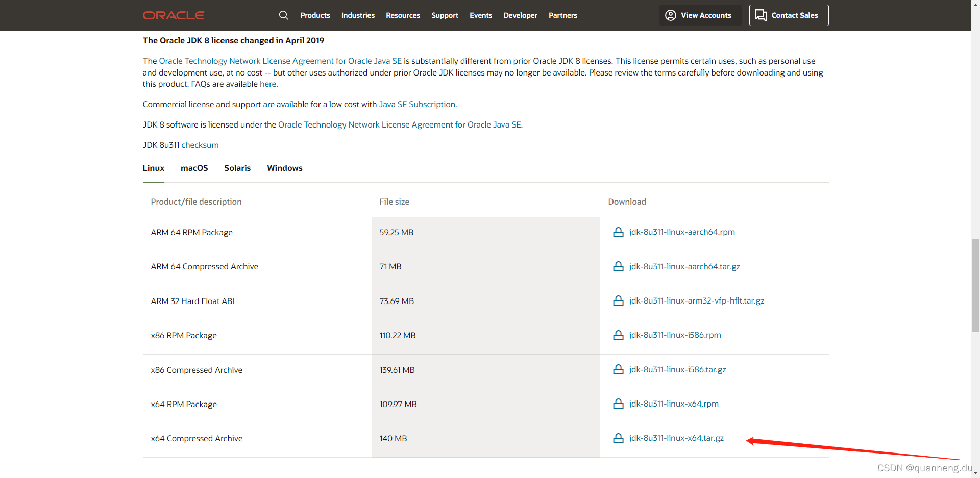This screenshot has width=980, height=478.
Task: Open the Events menu
Action: (x=481, y=15)
